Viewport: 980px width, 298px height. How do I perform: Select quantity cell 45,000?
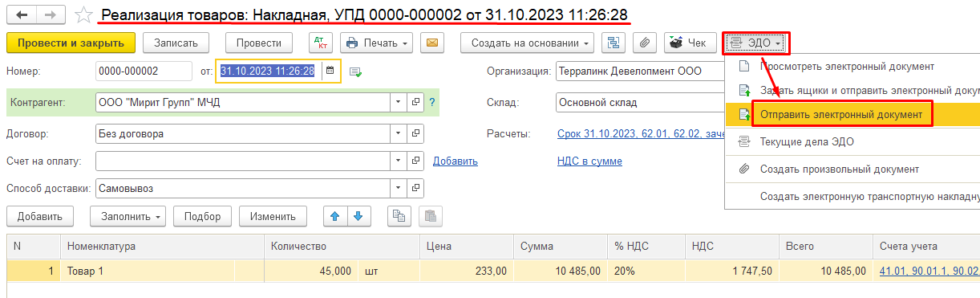[x=311, y=271]
